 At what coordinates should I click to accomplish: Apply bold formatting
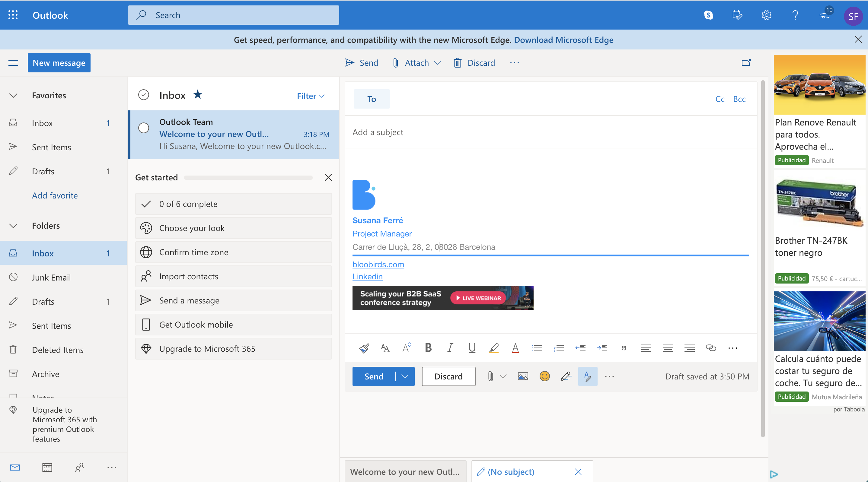tap(428, 347)
